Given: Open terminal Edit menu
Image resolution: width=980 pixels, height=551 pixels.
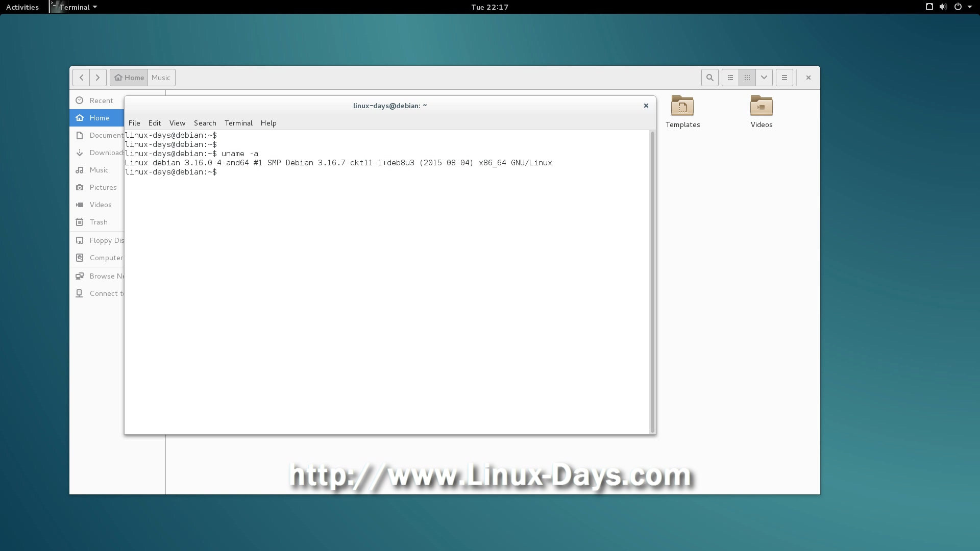Looking at the screenshot, I should [x=155, y=123].
